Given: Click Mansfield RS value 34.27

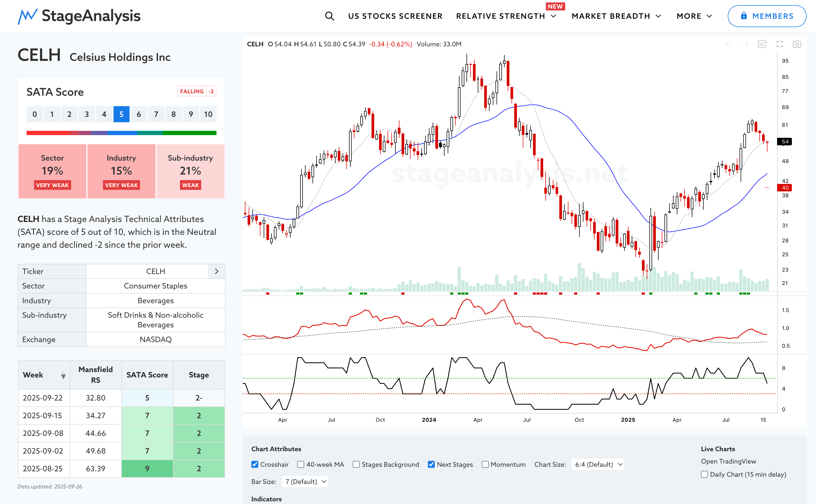Looking at the screenshot, I should point(96,415).
